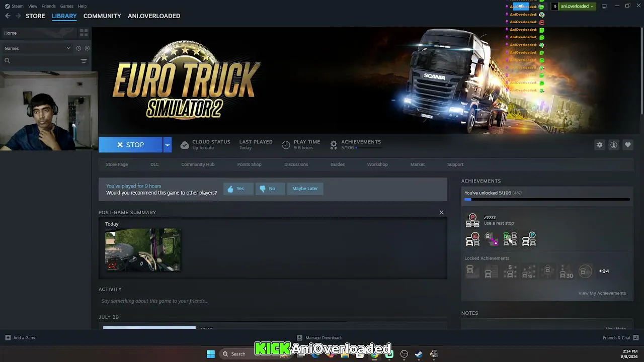Switch to the COMMUNITY tab

tap(102, 16)
